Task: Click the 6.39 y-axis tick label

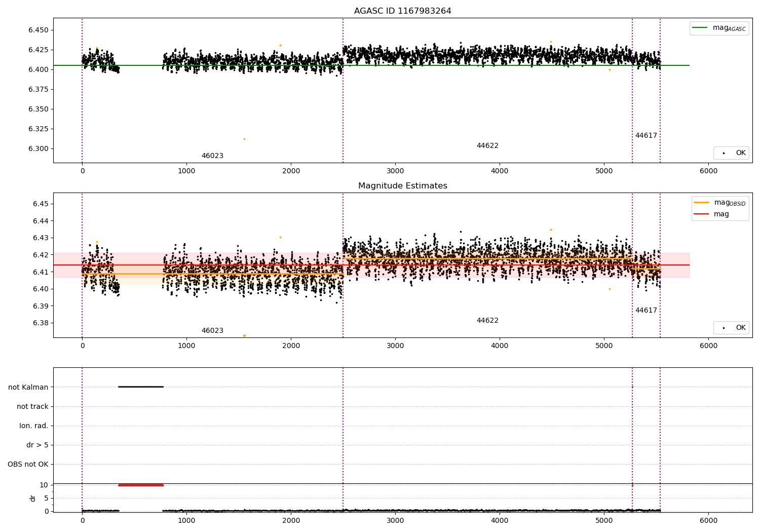Action: (41, 307)
